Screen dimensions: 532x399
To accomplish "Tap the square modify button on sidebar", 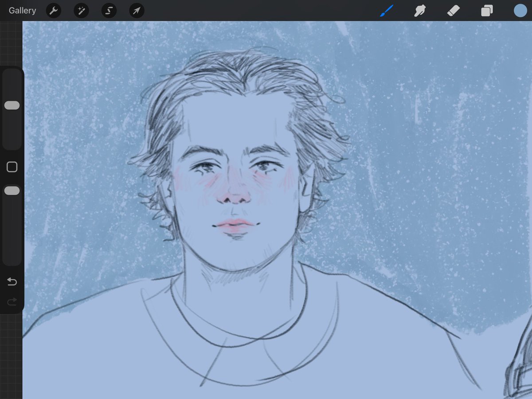I will point(12,167).
